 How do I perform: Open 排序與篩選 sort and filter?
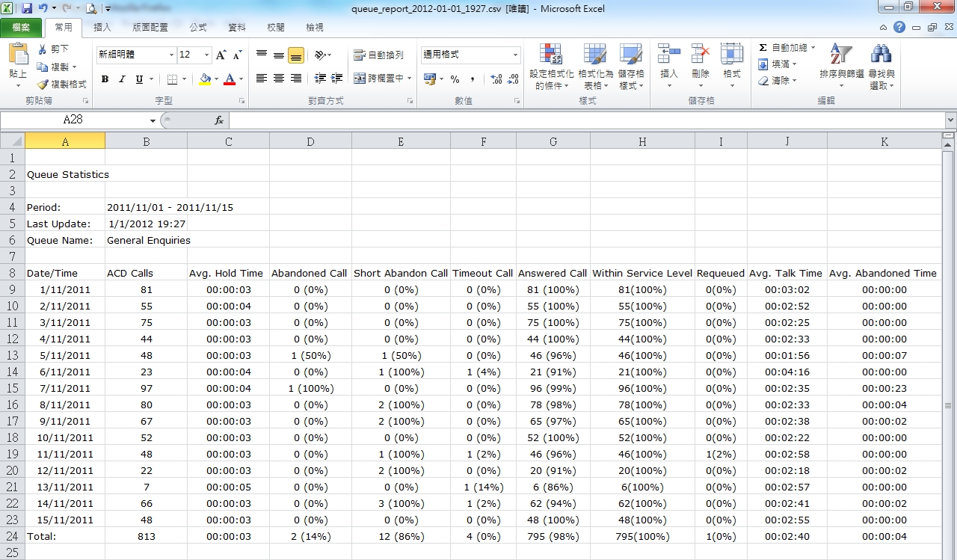841,67
